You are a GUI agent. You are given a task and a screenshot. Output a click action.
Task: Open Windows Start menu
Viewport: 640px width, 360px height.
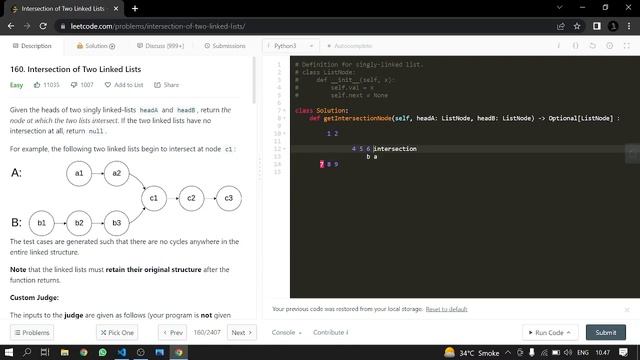coord(9,352)
